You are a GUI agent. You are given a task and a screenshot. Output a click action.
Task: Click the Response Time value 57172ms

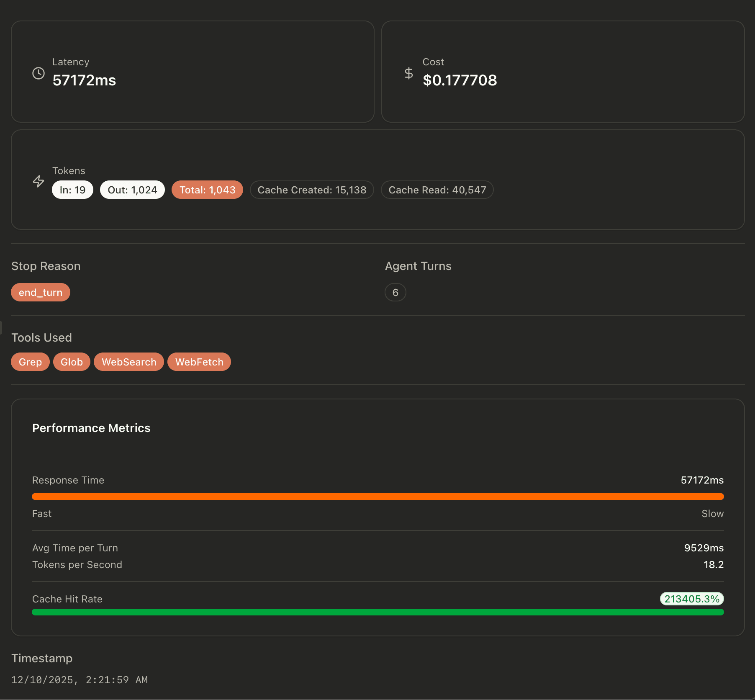coord(702,480)
